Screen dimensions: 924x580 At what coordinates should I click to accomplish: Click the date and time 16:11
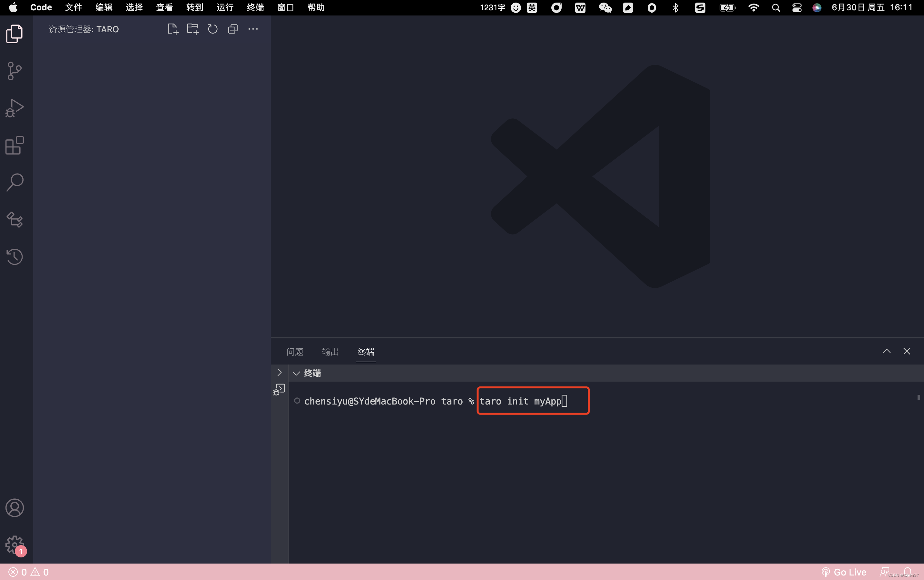(872, 8)
